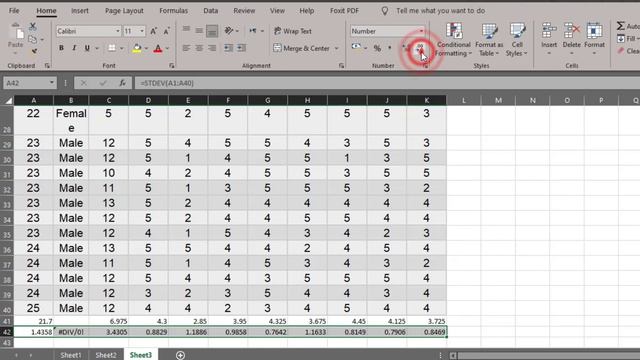Apply accounting number format
The image size is (640, 360).
click(356, 48)
